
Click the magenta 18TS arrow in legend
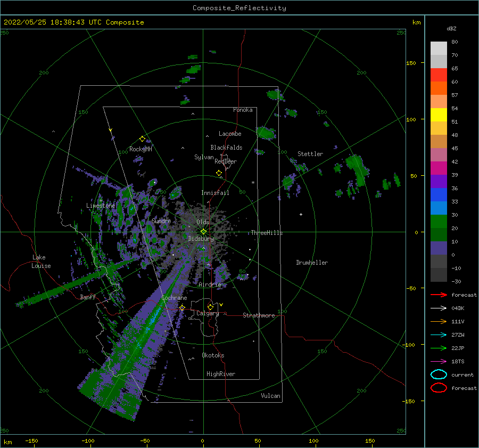pos(439,362)
